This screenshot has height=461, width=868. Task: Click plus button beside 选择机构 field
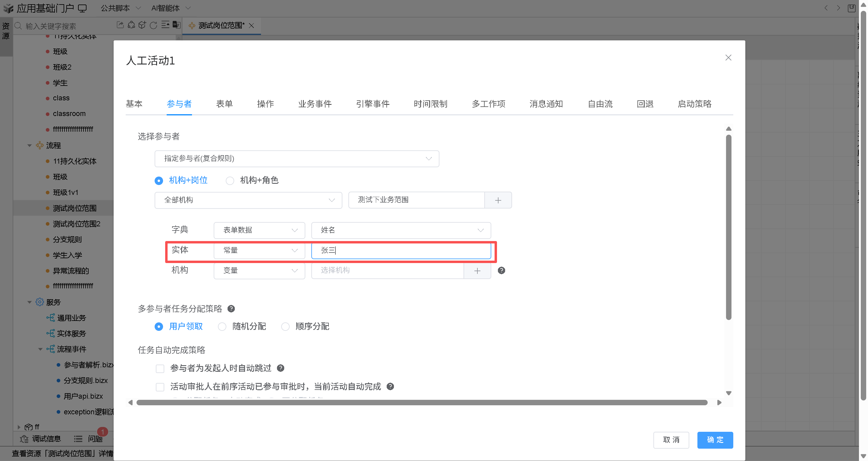click(477, 271)
